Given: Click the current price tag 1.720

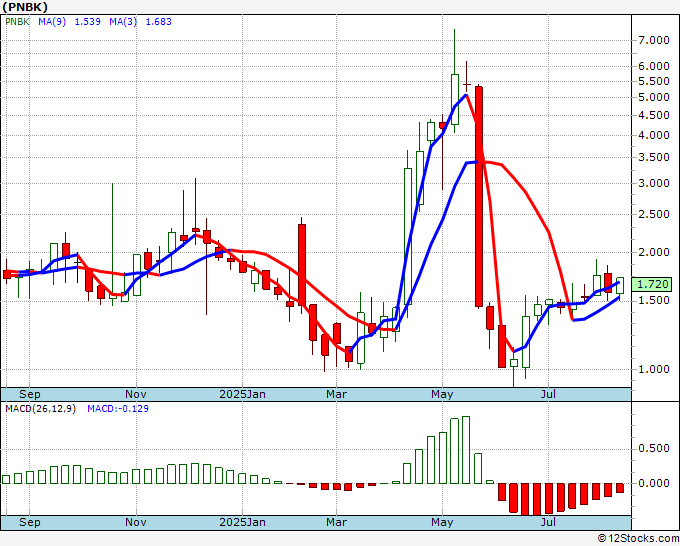Looking at the screenshot, I should click(654, 284).
